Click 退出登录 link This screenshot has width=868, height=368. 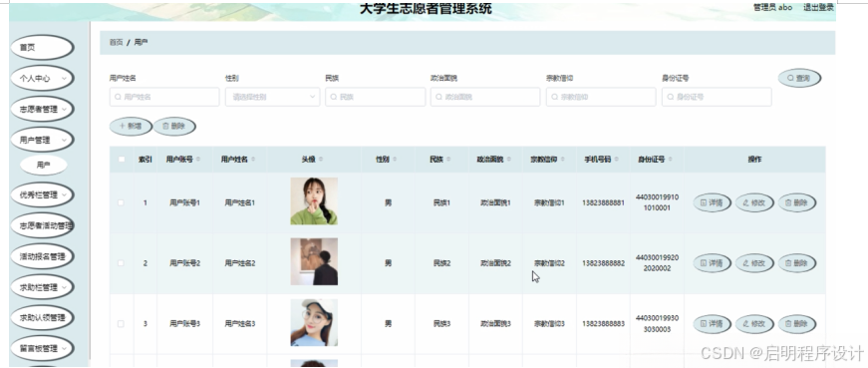click(819, 7)
